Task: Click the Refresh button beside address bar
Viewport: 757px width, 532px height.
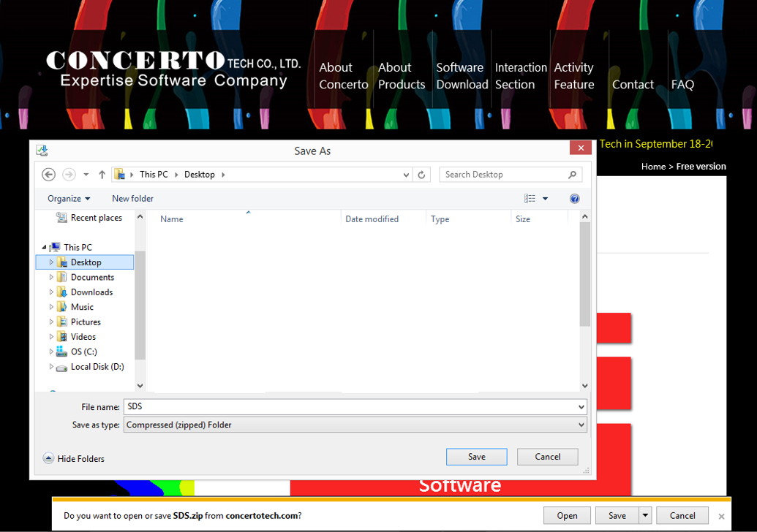Action: (421, 175)
